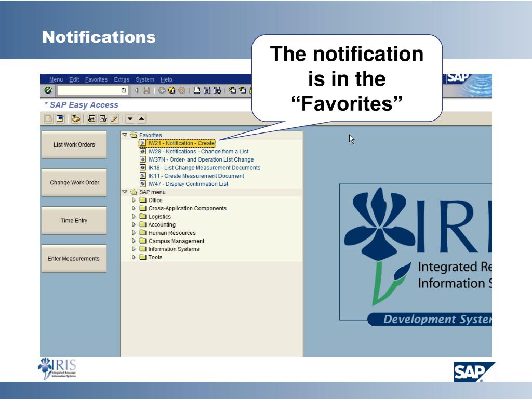532x399 pixels.
Task: Expand the Human Resources folder arrow
Action: (x=134, y=233)
